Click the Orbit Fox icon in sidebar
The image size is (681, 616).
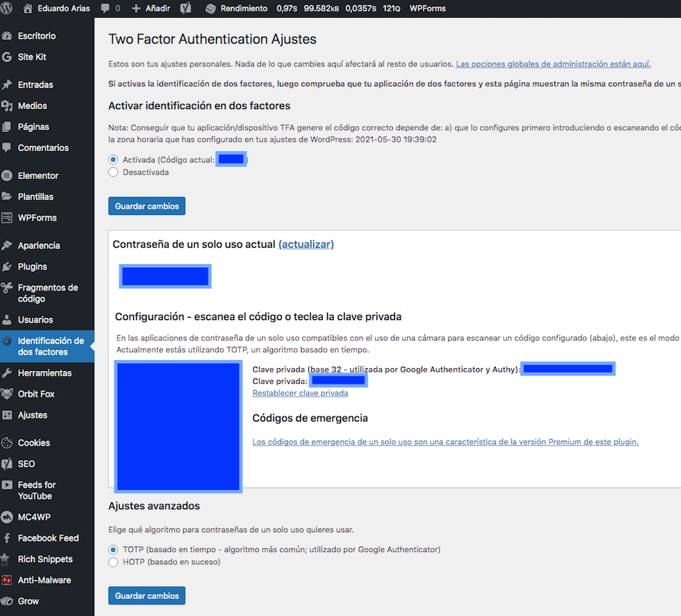(7, 394)
